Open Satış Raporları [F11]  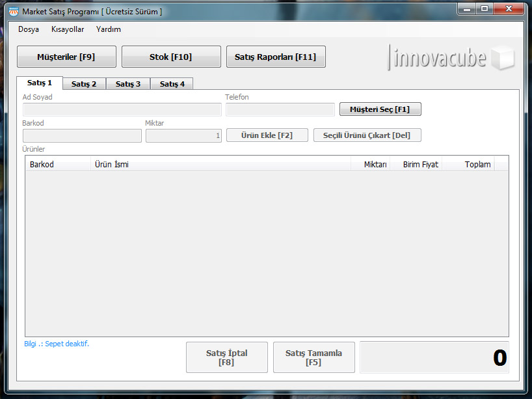(x=276, y=57)
